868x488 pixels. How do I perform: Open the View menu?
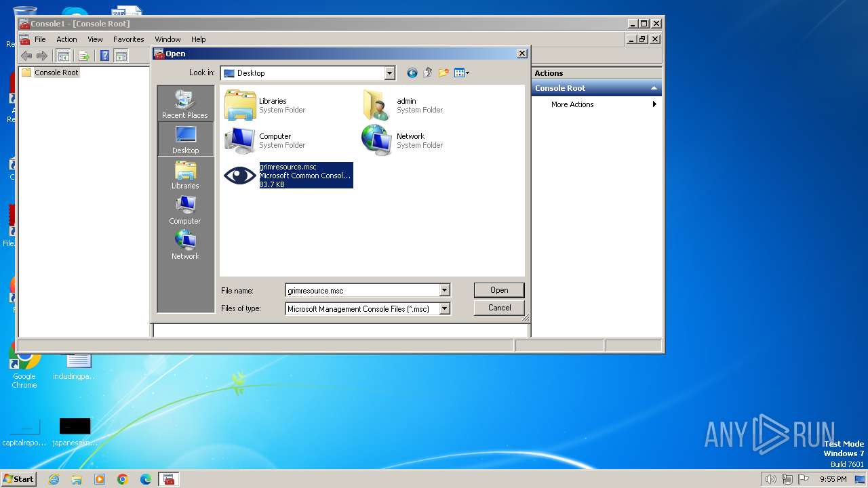coord(95,39)
